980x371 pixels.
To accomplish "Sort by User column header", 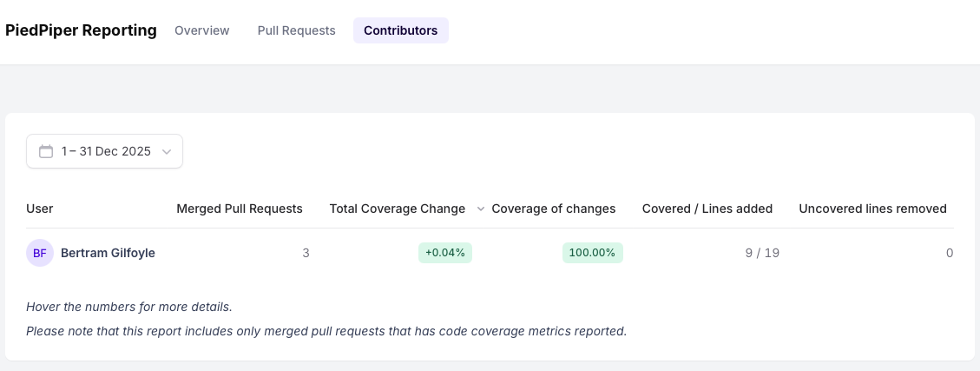I will tap(40, 209).
